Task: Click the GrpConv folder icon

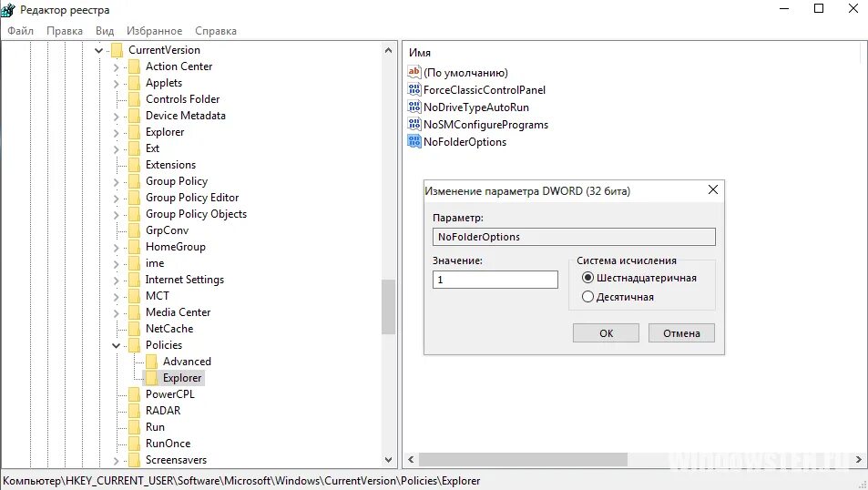Action: coord(134,230)
